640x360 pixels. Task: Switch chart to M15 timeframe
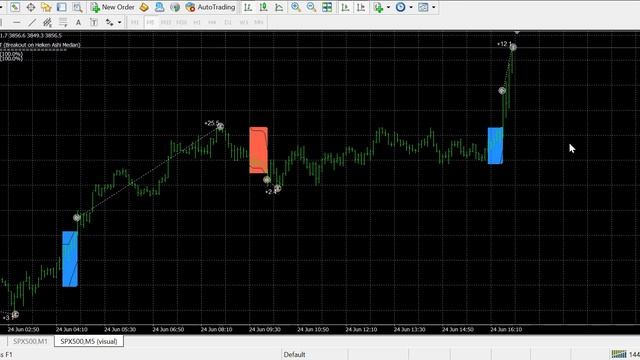(x=166, y=22)
